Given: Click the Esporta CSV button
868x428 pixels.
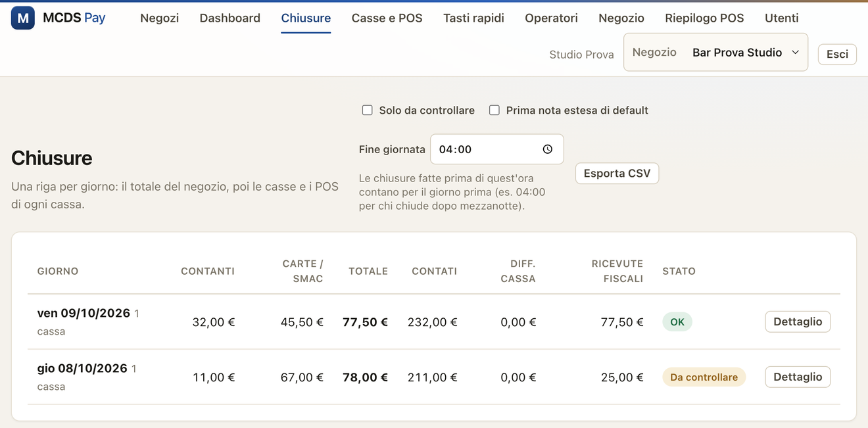Looking at the screenshot, I should point(617,174).
